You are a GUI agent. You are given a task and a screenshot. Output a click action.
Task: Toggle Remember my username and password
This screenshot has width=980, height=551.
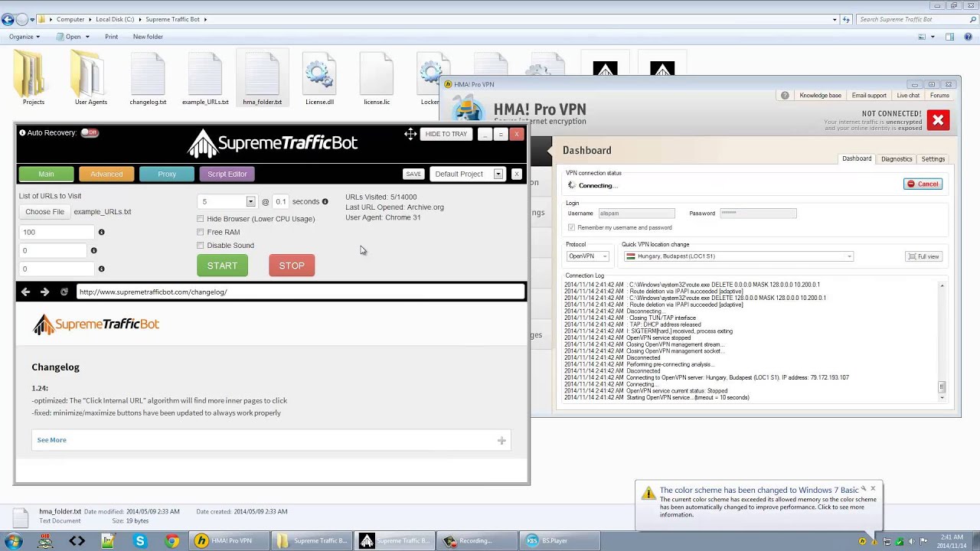point(571,227)
